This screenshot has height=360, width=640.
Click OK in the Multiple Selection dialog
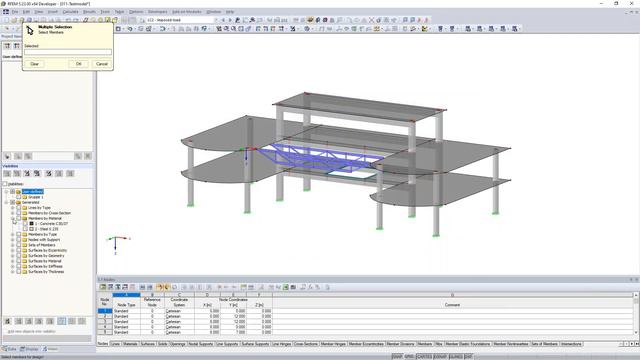click(78, 64)
